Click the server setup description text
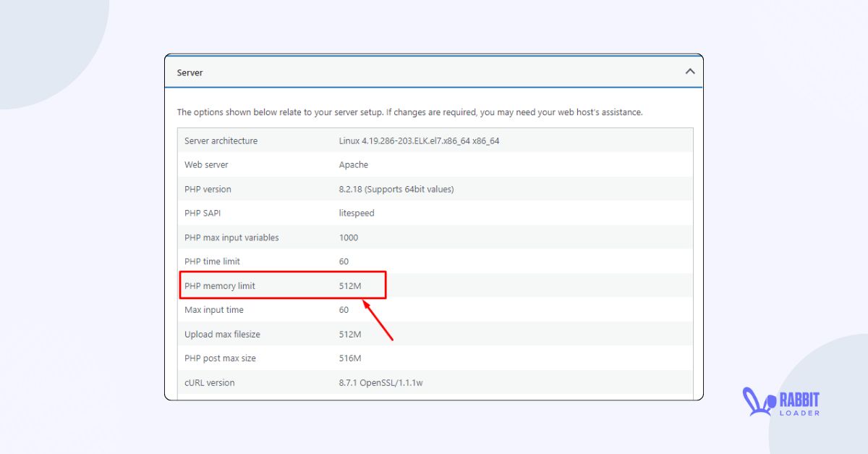 click(x=410, y=112)
